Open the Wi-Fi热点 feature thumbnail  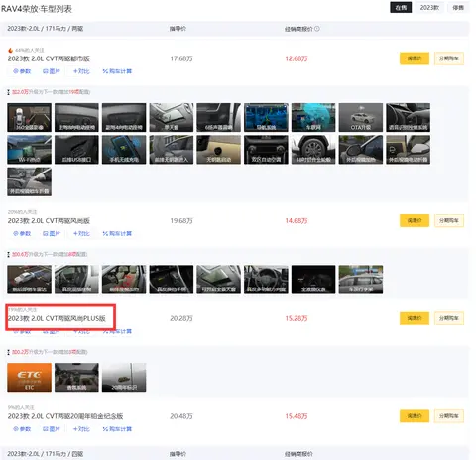[x=30, y=150]
